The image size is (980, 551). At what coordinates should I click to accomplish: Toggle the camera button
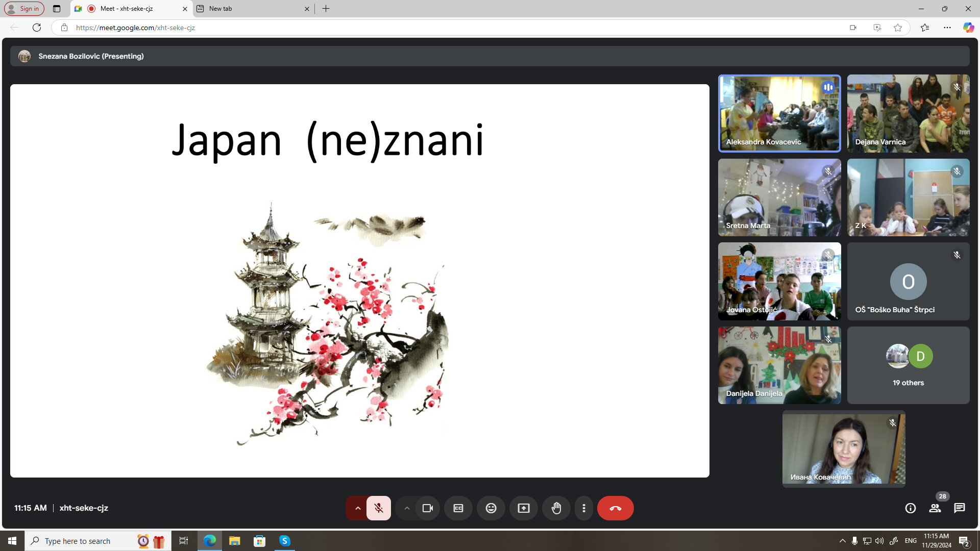tap(428, 508)
